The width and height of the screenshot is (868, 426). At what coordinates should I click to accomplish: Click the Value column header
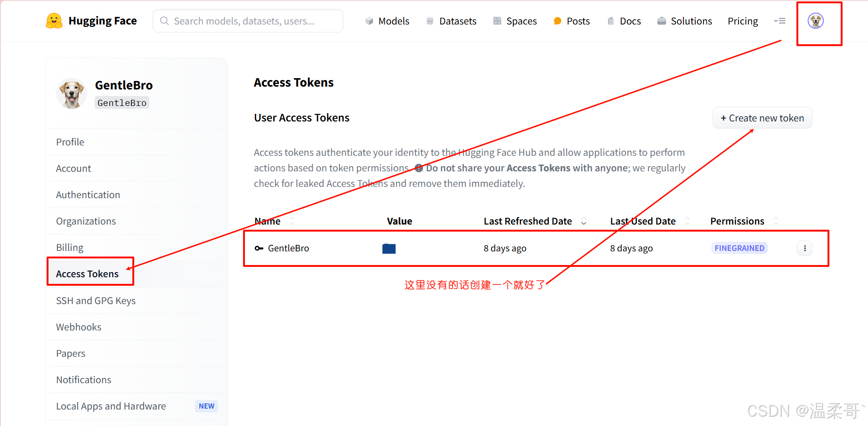[x=399, y=221]
